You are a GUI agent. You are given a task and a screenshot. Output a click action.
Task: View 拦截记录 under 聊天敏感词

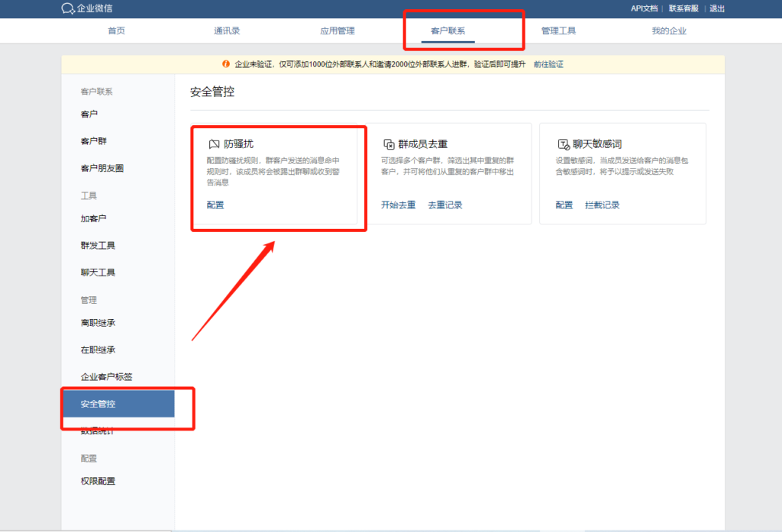coord(602,205)
